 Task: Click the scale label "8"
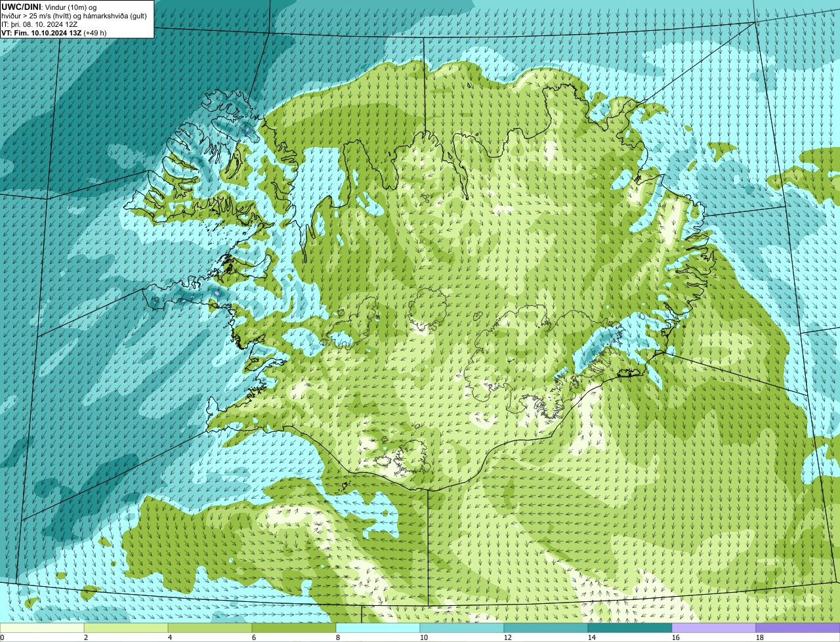[x=338, y=637]
